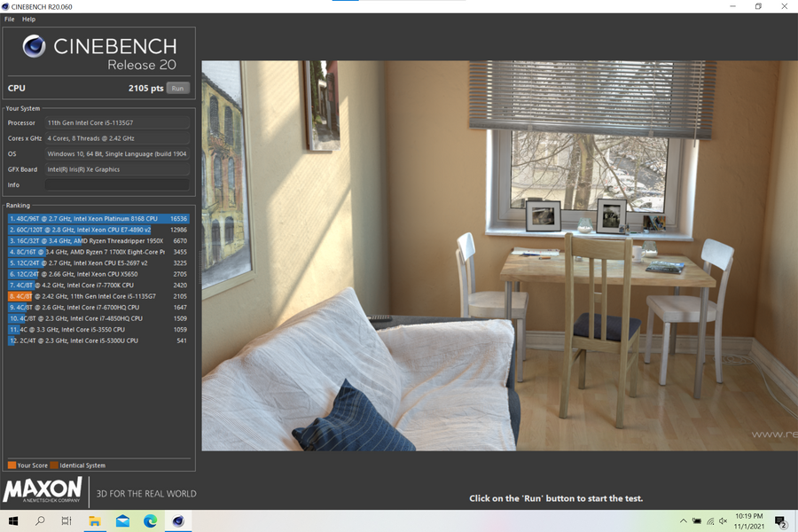Click the Run CPU benchmark button
This screenshot has width=798, height=532.
178,88
